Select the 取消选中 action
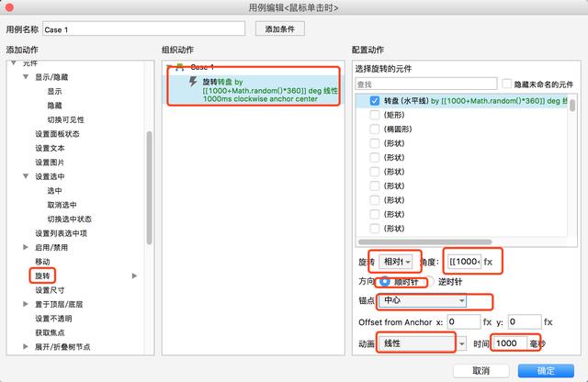 pos(62,205)
